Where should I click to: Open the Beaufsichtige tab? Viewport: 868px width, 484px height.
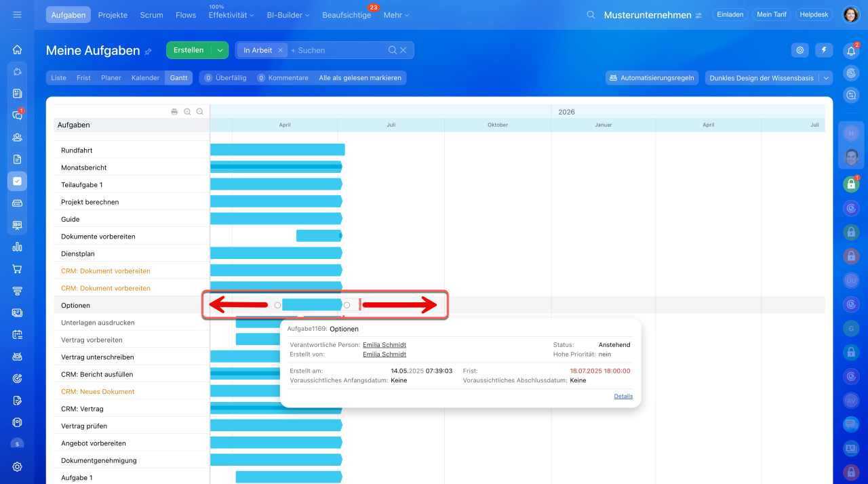click(x=347, y=14)
